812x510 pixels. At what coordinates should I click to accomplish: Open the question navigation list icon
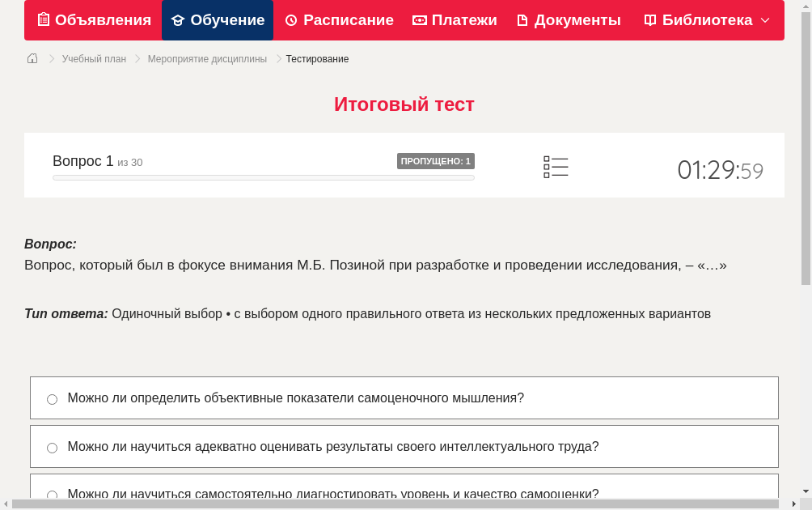pyautogui.click(x=556, y=166)
